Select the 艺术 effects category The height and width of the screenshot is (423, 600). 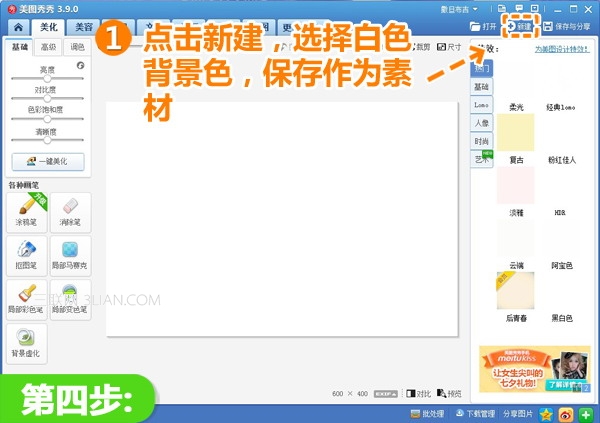(482, 159)
